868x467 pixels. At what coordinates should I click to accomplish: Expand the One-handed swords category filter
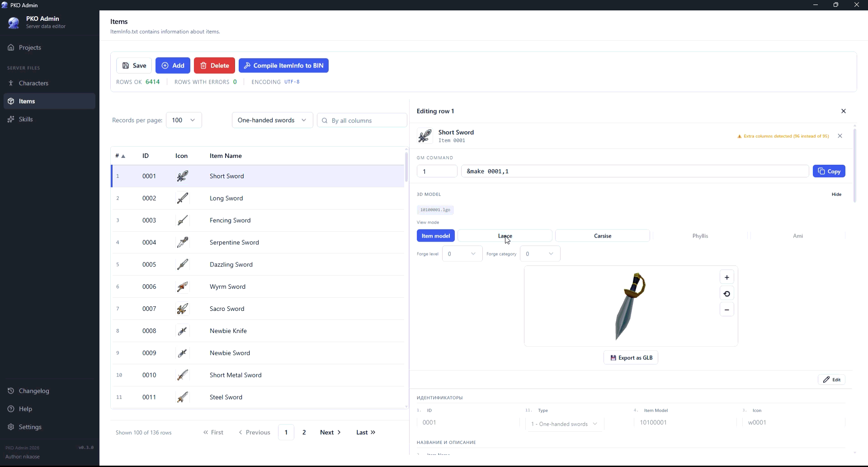[x=272, y=120]
